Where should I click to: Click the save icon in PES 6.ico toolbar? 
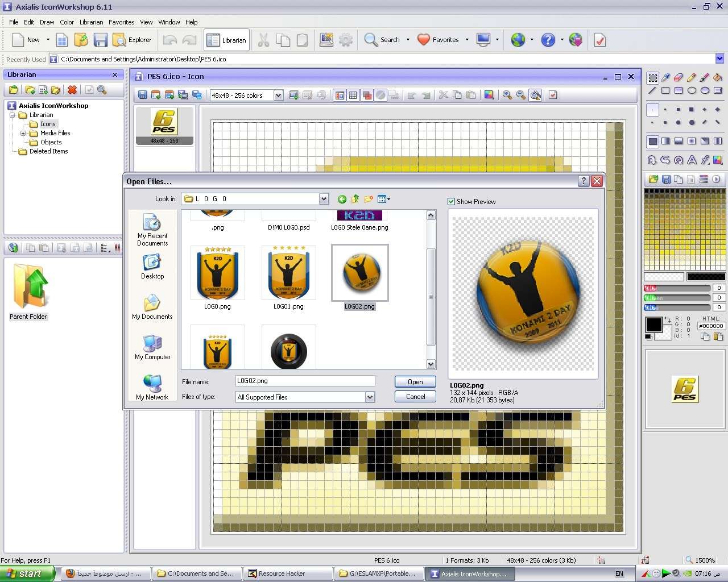(x=142, y=95)
